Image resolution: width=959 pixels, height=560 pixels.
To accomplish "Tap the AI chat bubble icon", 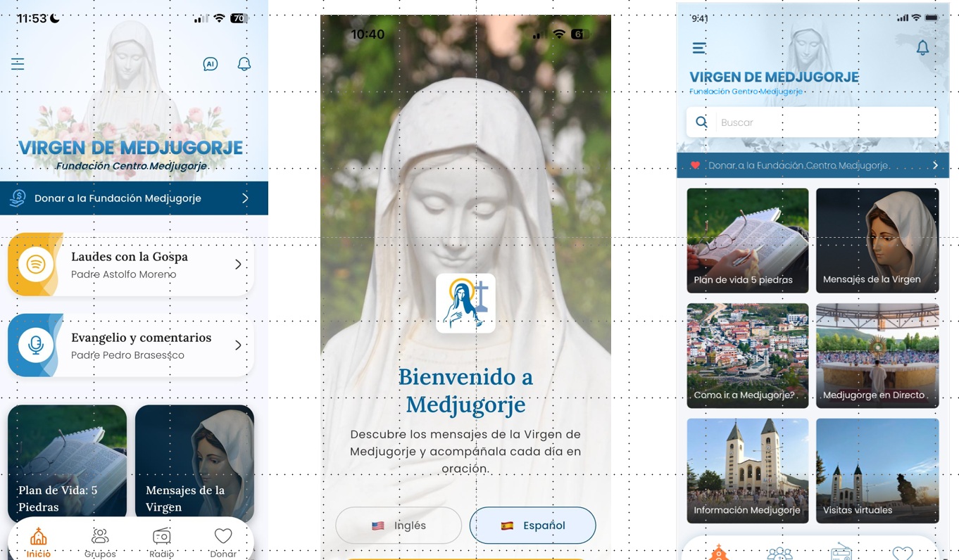I will [x=210, y=64].
